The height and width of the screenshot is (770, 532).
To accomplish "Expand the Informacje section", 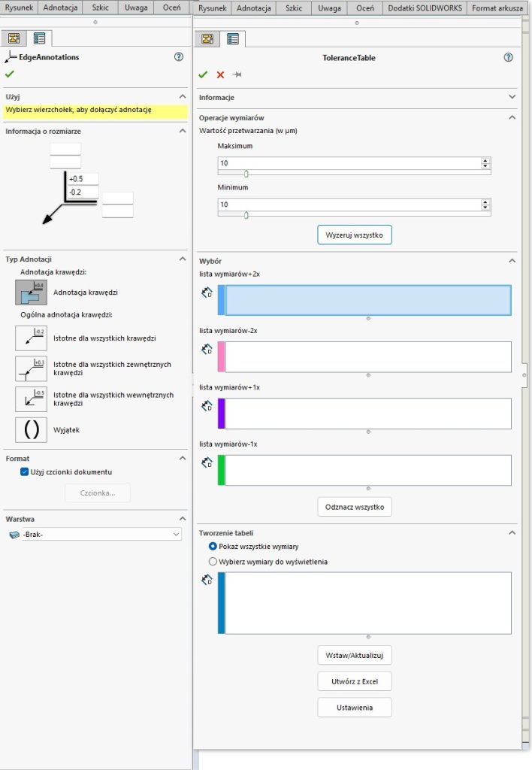I will [x=512, y=97].
